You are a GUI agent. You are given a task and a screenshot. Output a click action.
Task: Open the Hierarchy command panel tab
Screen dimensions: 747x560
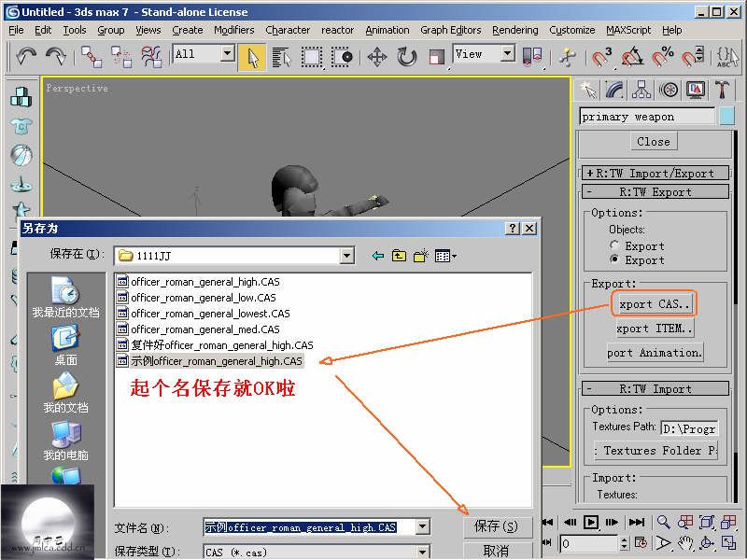[x=641, y=90]
